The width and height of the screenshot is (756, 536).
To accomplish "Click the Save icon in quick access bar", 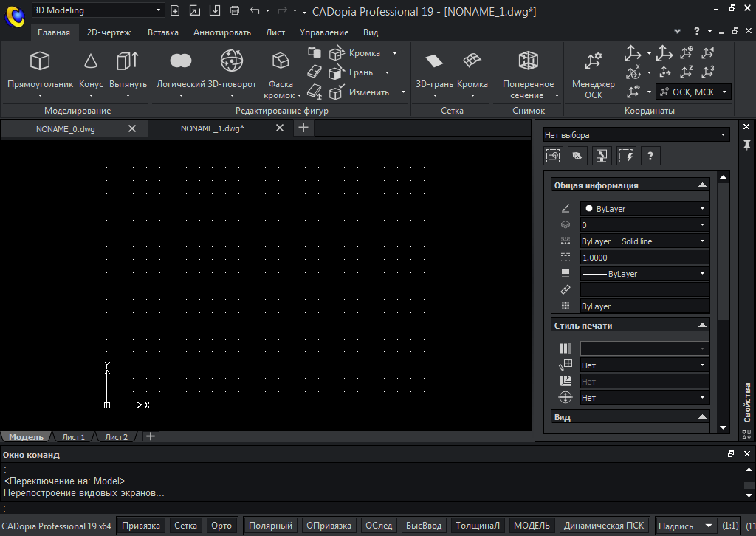I will [x=215, y=10].
